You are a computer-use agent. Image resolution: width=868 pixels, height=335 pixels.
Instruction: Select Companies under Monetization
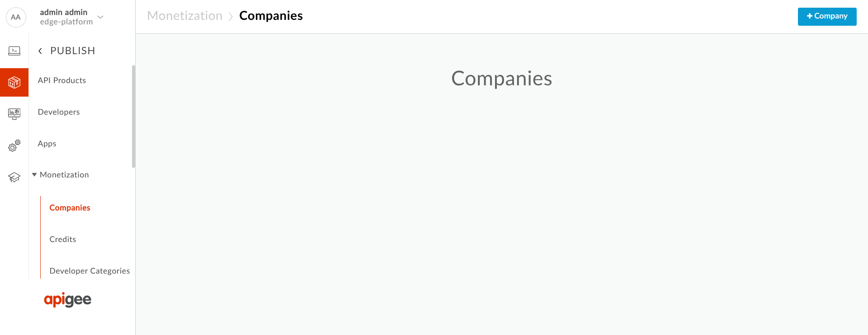click(x=70, y=208)
